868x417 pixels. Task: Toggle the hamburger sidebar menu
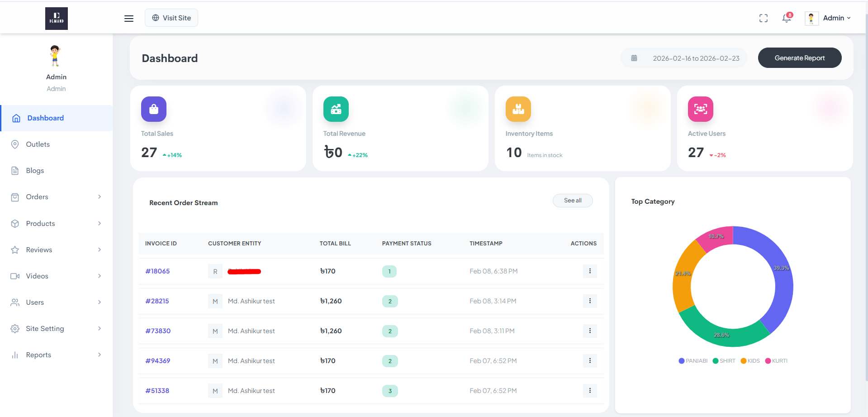tap(129, 19)
